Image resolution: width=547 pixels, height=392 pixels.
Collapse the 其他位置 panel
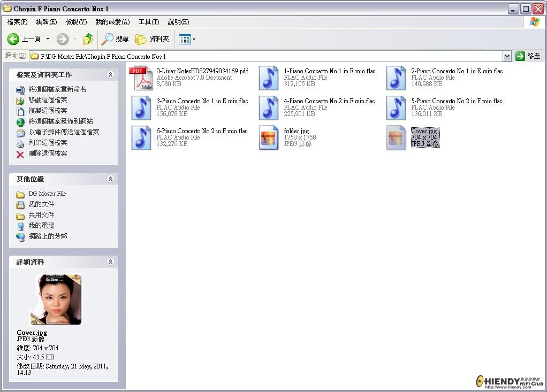click(110, 179)
